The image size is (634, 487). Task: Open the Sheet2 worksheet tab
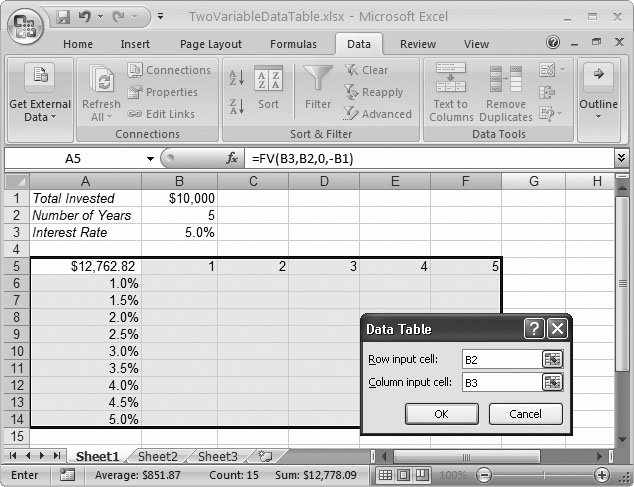pyautogui.click(x=158, y=456)
